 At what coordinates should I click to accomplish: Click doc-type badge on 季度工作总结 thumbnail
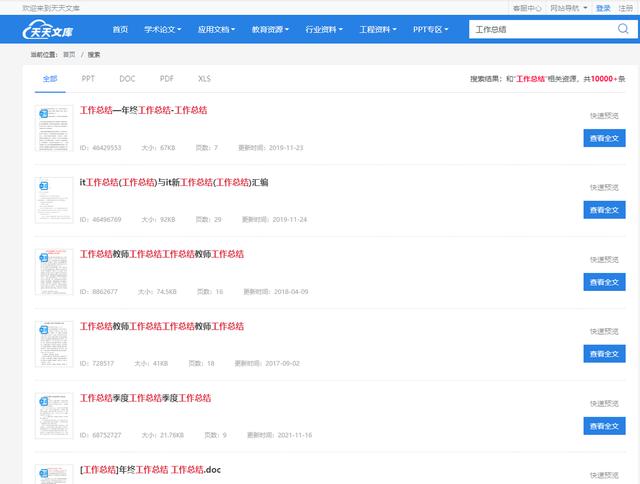point(44,402)
